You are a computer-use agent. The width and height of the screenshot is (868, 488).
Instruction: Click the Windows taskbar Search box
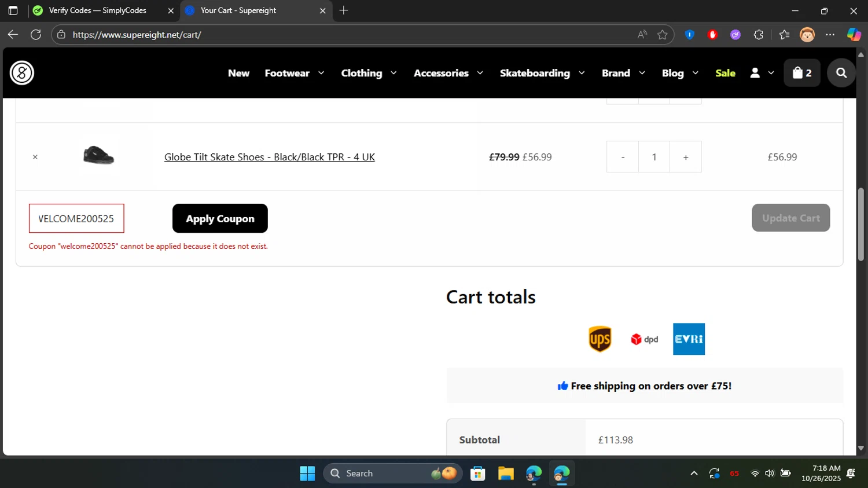(393, 474)
